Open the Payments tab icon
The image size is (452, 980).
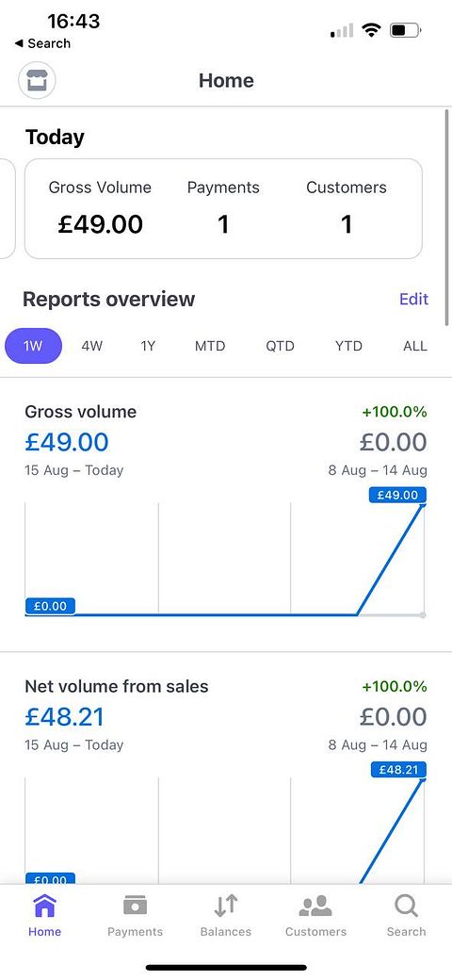coord(135,905)
